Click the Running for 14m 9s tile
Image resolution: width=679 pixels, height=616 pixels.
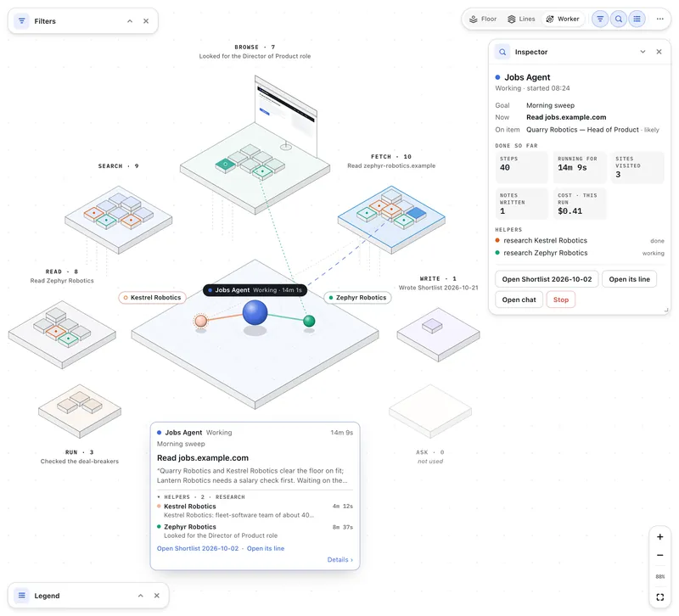580,167
